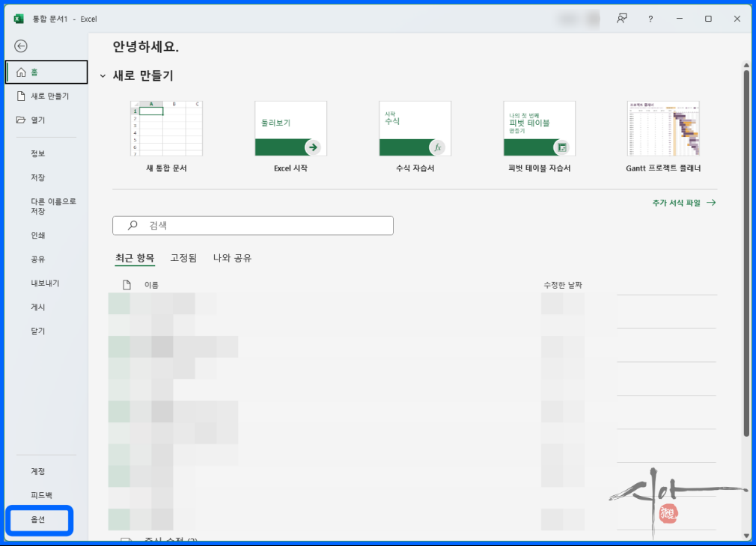Close the Excel window
Image resolution: width=756 pixels, height=546 pixels.
click(737, 19)
